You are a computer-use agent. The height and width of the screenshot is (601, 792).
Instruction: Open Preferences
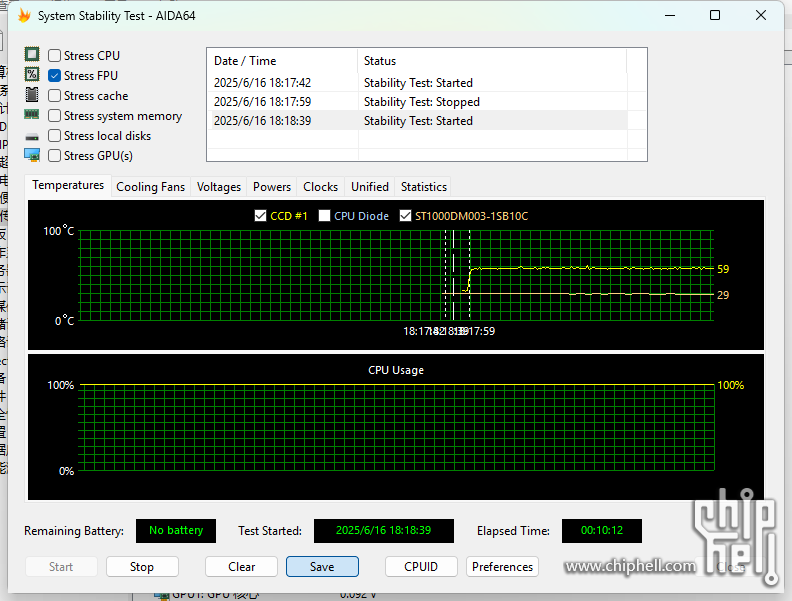coord(502,567)
